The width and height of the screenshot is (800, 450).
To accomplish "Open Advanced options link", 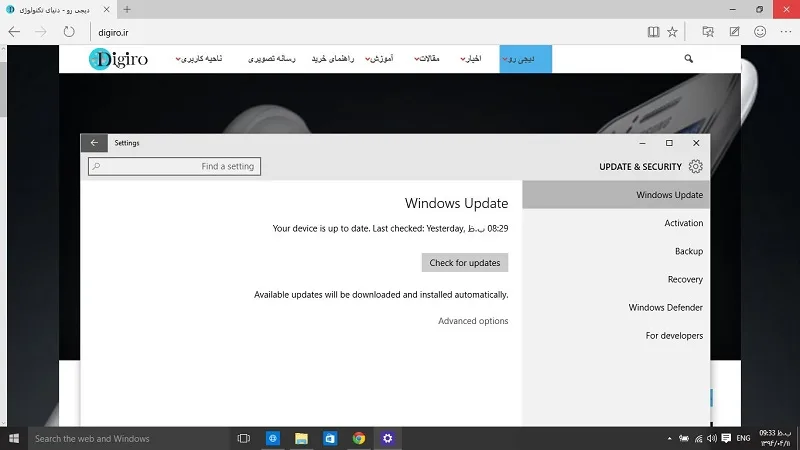I will pyautogui.click(x=473, y=321).
